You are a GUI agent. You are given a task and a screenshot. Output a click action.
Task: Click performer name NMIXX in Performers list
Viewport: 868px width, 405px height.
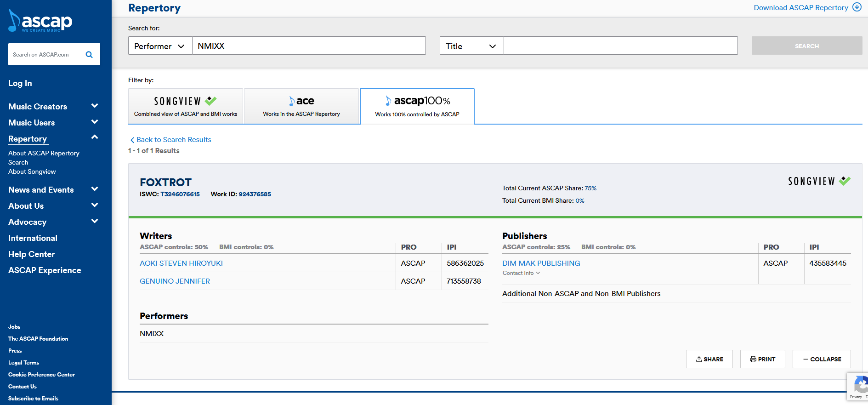click(152, 334)
